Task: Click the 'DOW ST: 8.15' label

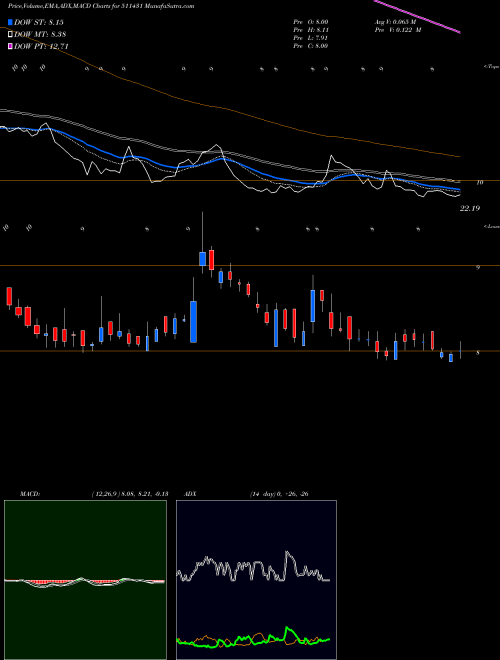Action: (39, 22)
